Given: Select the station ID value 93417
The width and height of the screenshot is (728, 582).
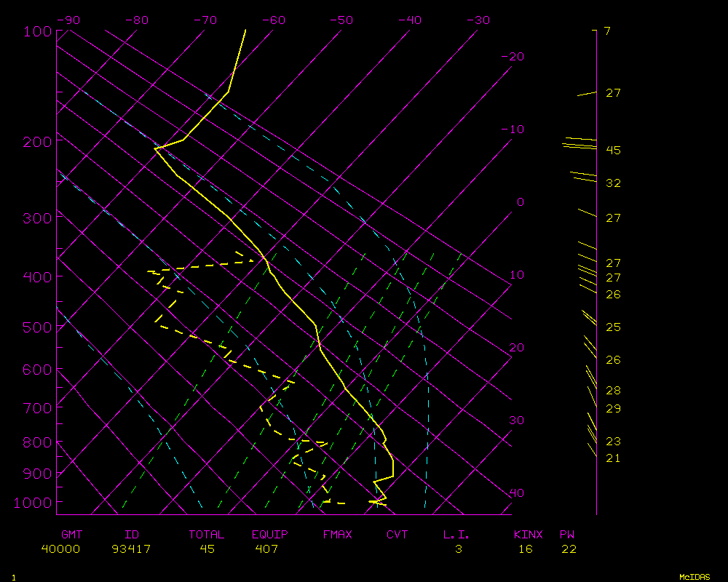Looking at the screenshot, I should tap(131, 549).
